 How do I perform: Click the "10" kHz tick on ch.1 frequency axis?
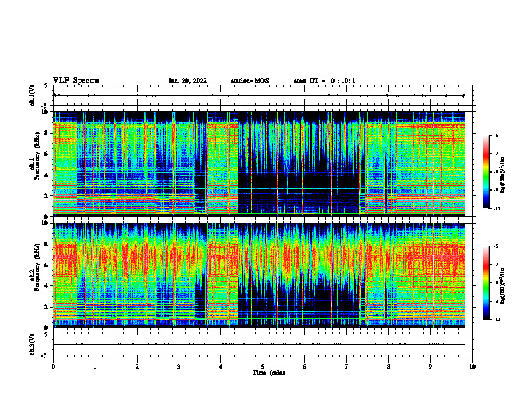[x=45, y=112]
